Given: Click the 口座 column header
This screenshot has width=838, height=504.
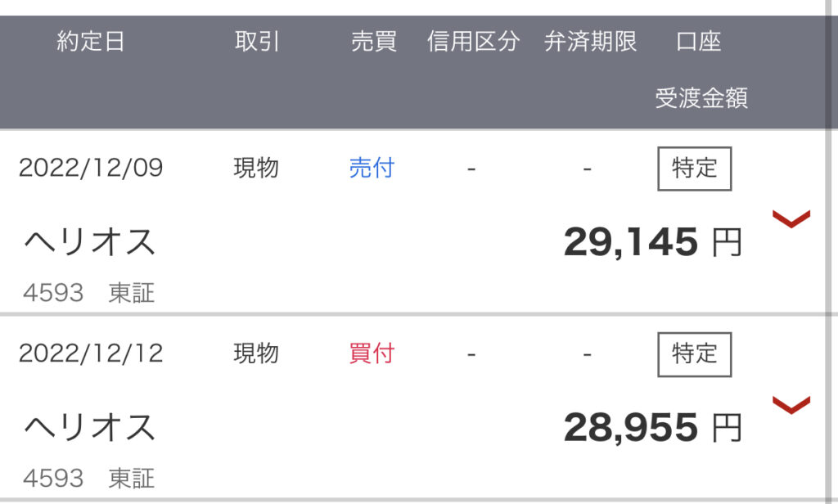Looking at the screenshot, I should [x=699, y=42].
